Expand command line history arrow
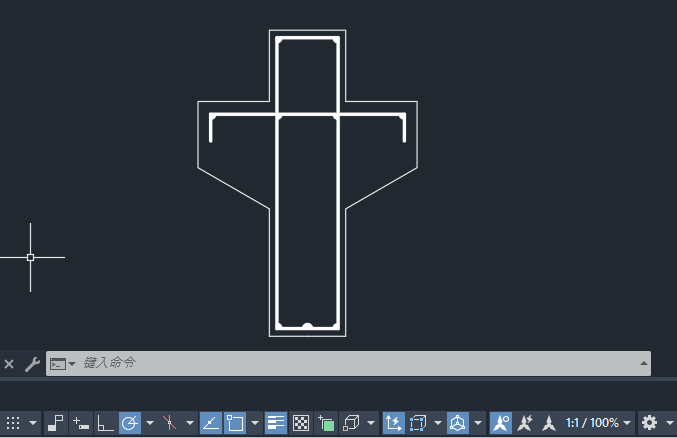The width and height of the screenshot is (677, 438). click(643, 363)
